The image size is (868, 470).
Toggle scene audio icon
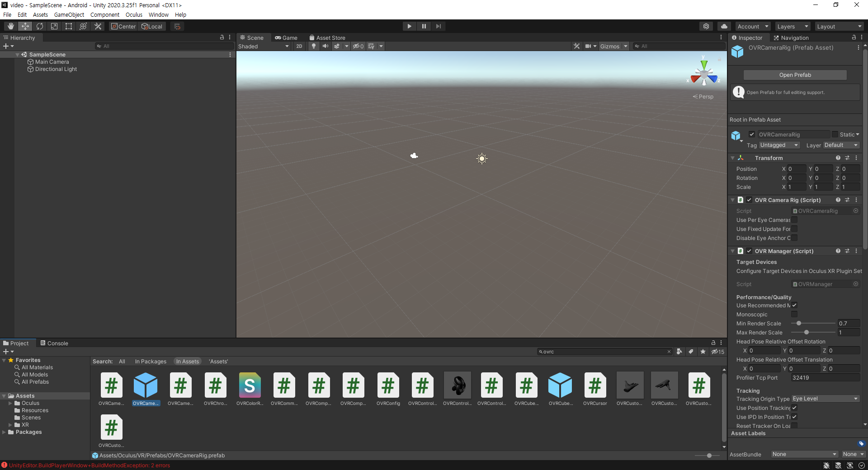[325, 46]
